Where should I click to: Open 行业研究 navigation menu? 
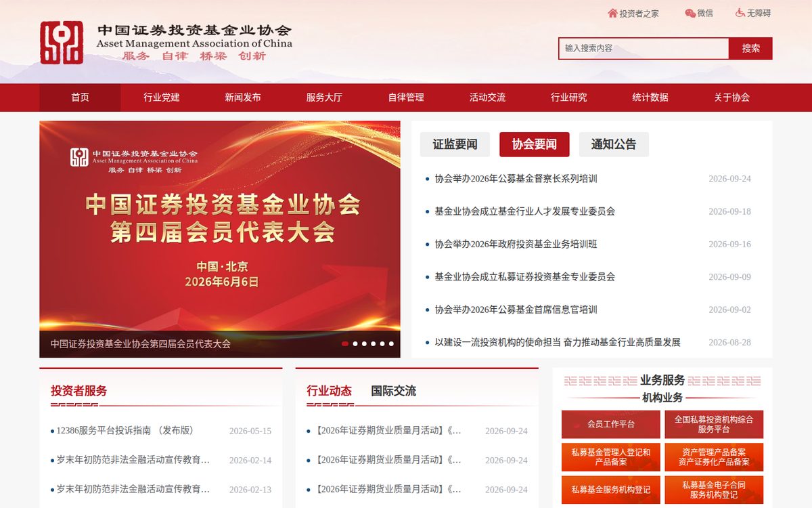point(569,98)
